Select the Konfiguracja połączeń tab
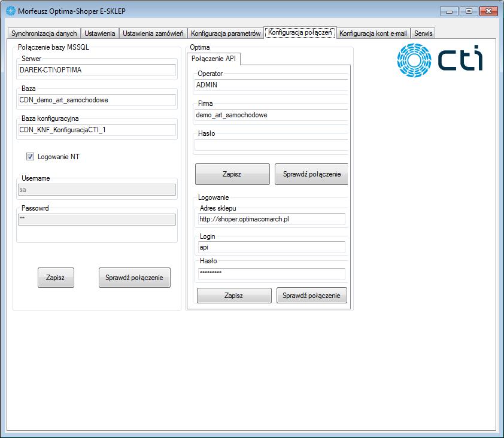Image resolution: width=504 pixels, height=438 pixels. 300,32
